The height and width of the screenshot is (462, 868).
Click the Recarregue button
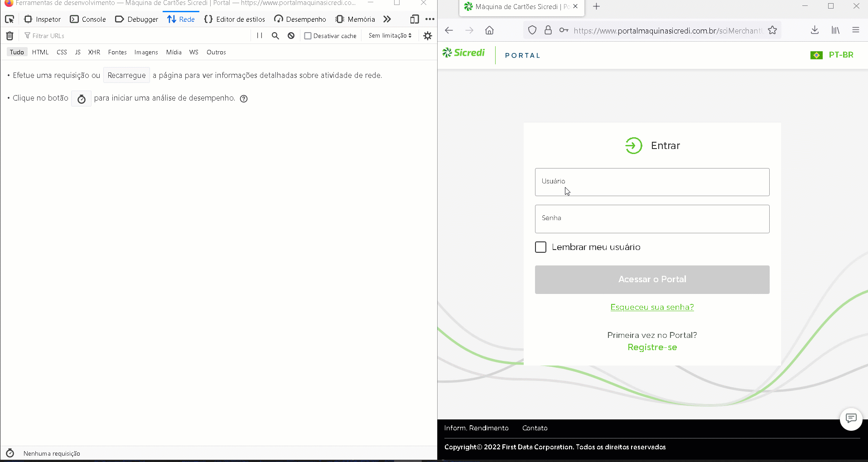(126, 75)
